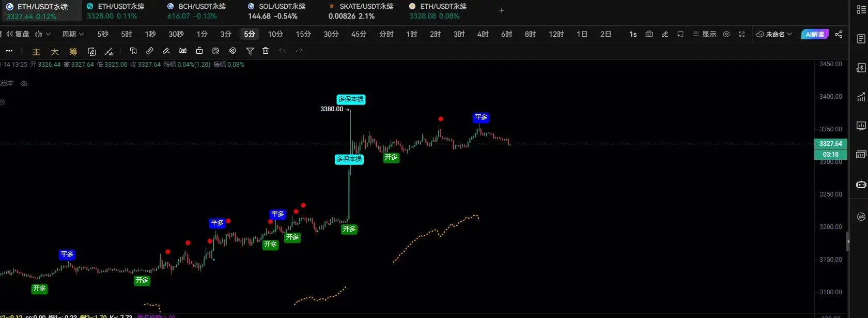
Task: Click the filter funnel icon
Action: point(250,51)
